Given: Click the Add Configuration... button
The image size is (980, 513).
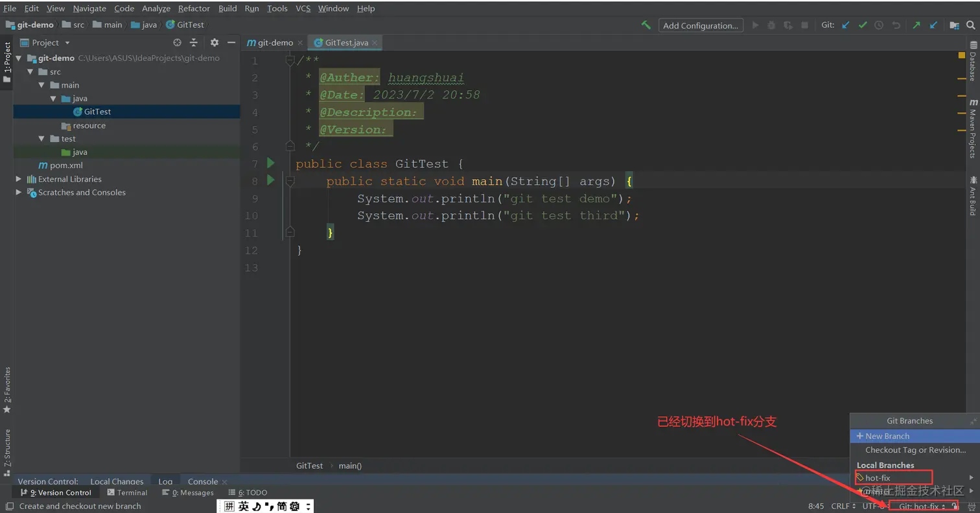Looking at the screenshot, I should 701,25.
